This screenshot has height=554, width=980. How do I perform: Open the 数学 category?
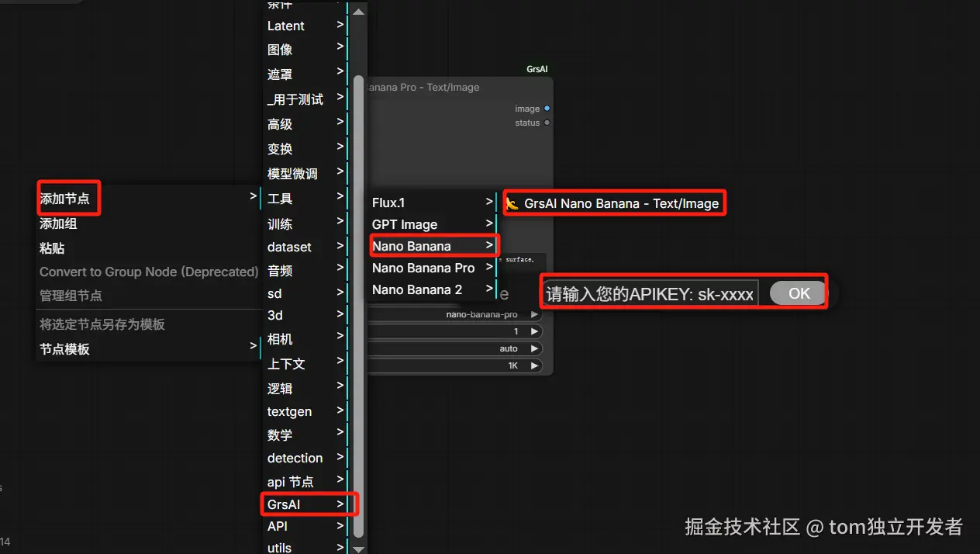click(x=305, y=435)
